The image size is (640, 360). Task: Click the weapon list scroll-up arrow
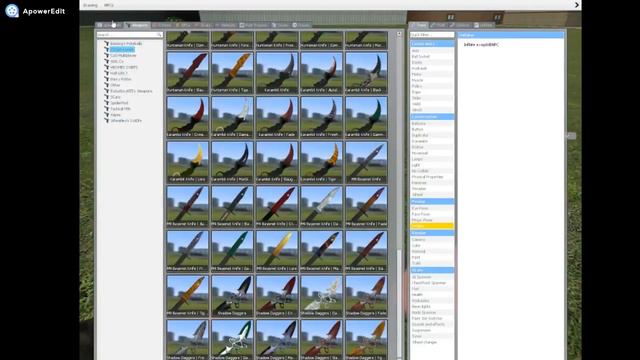click(399, 34)
